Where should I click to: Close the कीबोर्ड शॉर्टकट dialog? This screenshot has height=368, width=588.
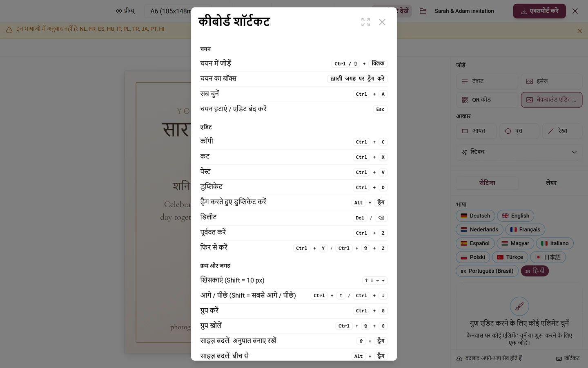click(382, 22)
